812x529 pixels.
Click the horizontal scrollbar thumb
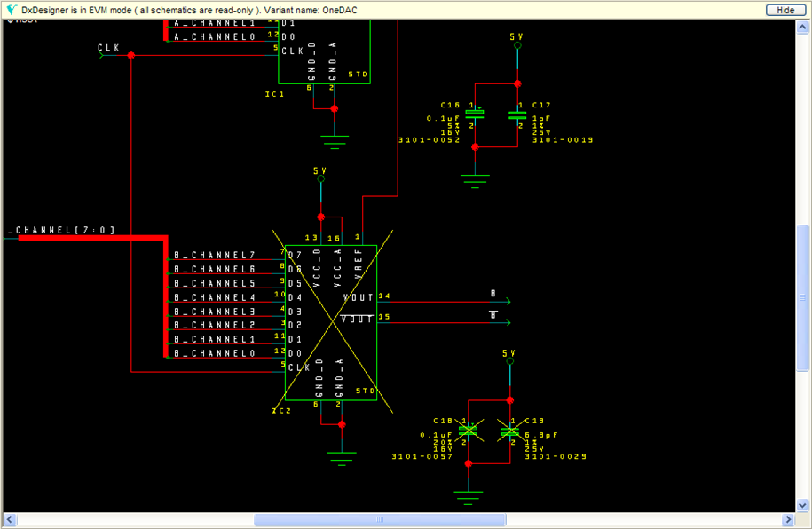coord(380,519)
